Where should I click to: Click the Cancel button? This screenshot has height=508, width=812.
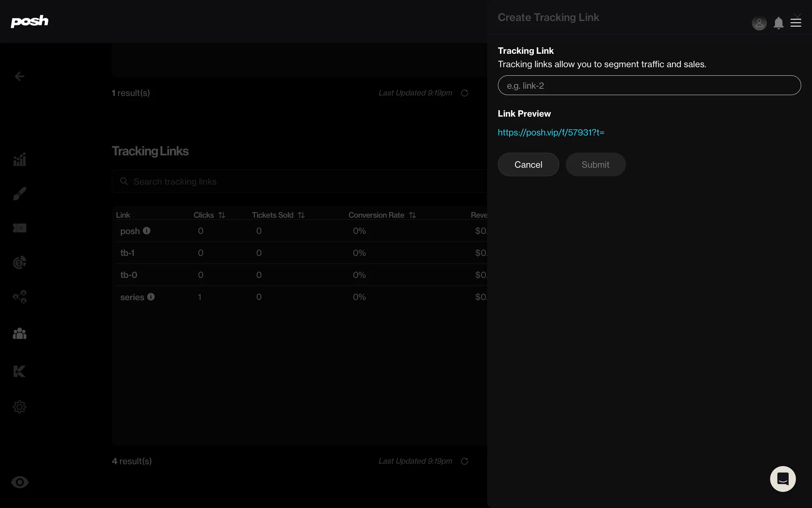tap(528, 165)
